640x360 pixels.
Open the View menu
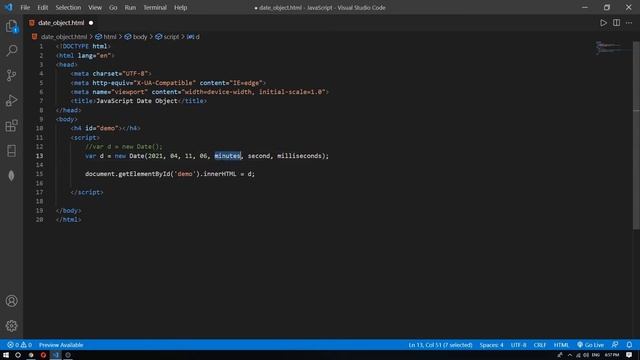point(95,7)
